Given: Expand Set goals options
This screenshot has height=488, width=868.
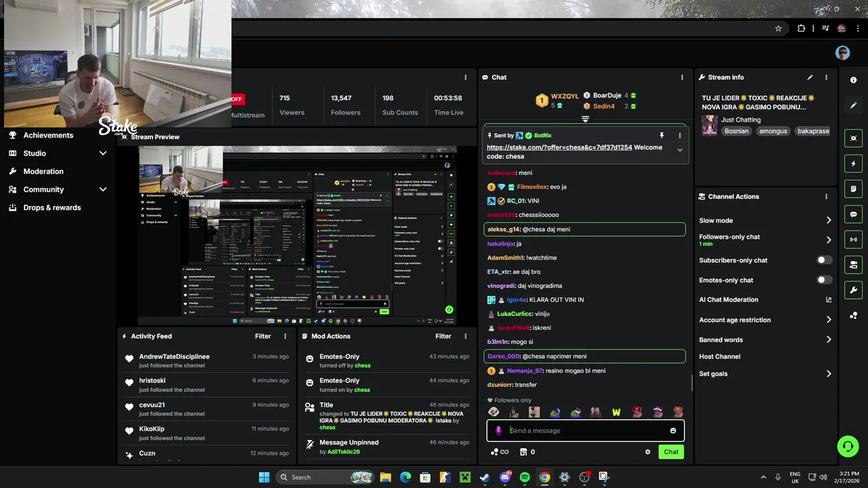Looking at the screenshot, I should point(829,373).
